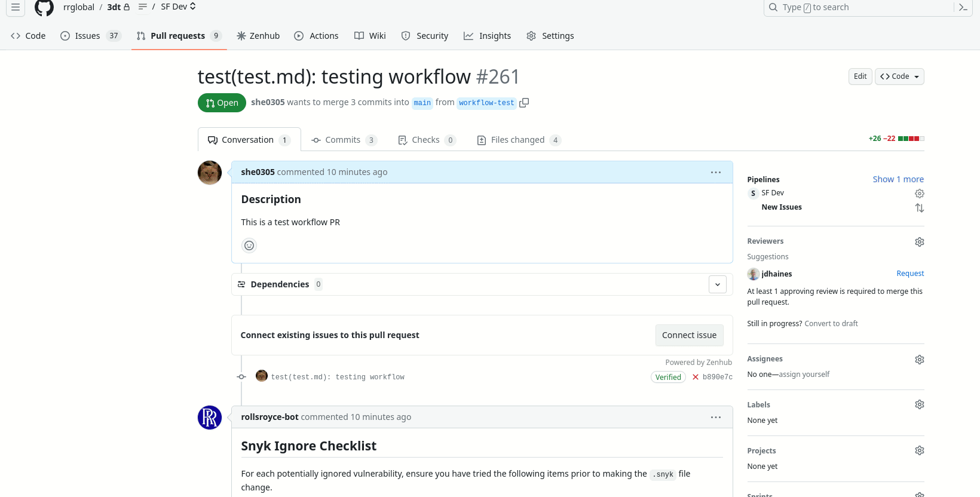Switch to the Conversation tab
980x497 pixels.
(249, 140)
